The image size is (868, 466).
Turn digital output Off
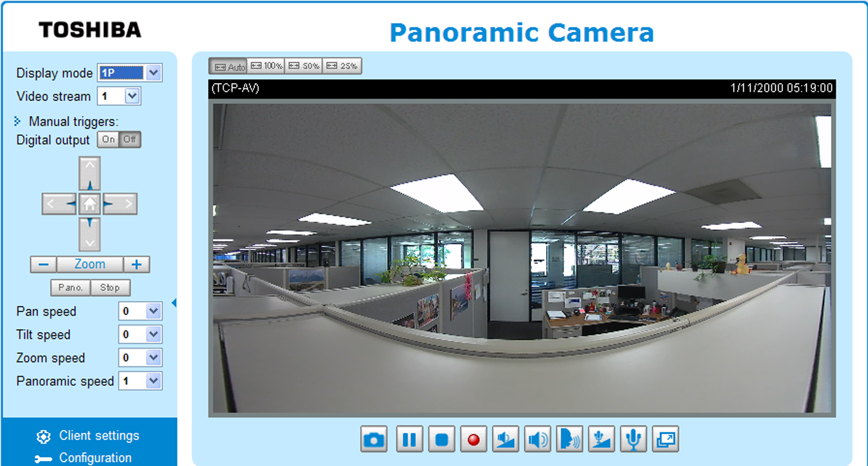[x=130, y=139]
